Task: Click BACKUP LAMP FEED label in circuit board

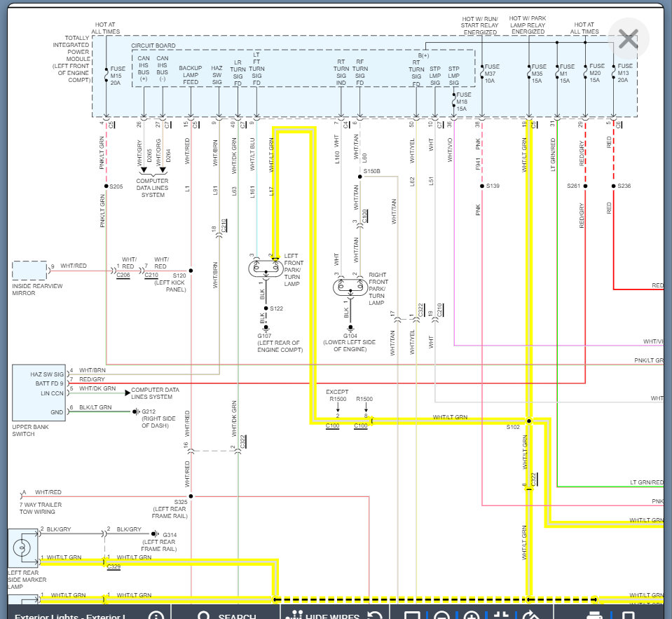Action: (191, 75)
